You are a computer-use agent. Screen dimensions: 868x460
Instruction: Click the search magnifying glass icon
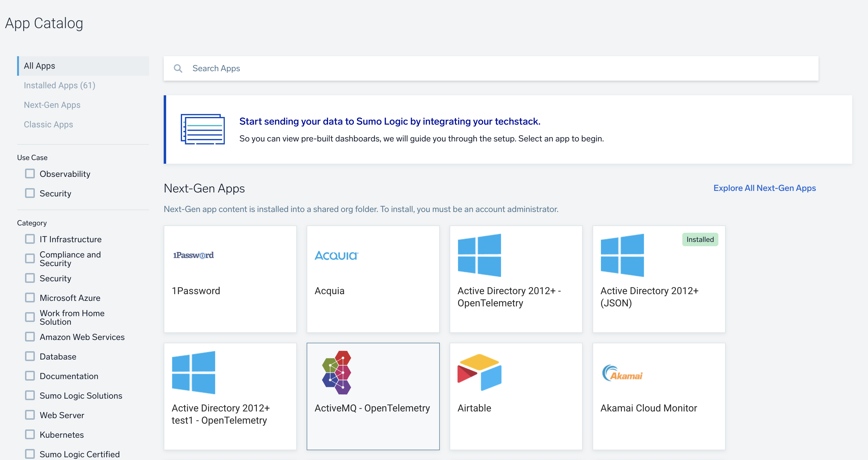(x=179, y=68)
